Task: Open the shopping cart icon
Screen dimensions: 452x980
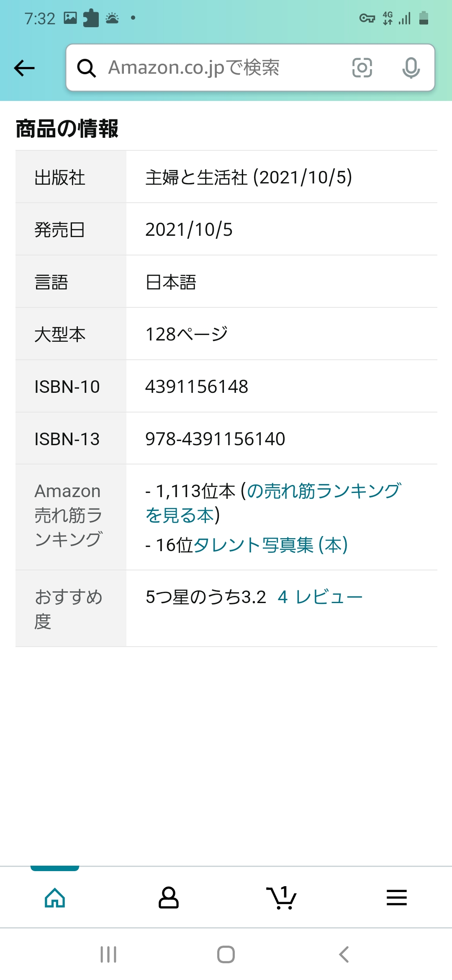Action: [281, 897]
